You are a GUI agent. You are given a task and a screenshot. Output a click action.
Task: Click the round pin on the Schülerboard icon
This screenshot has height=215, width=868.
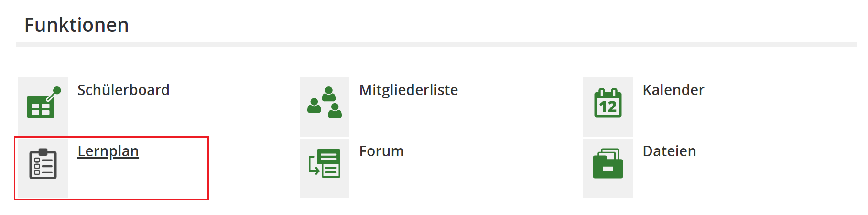point(57,90)
